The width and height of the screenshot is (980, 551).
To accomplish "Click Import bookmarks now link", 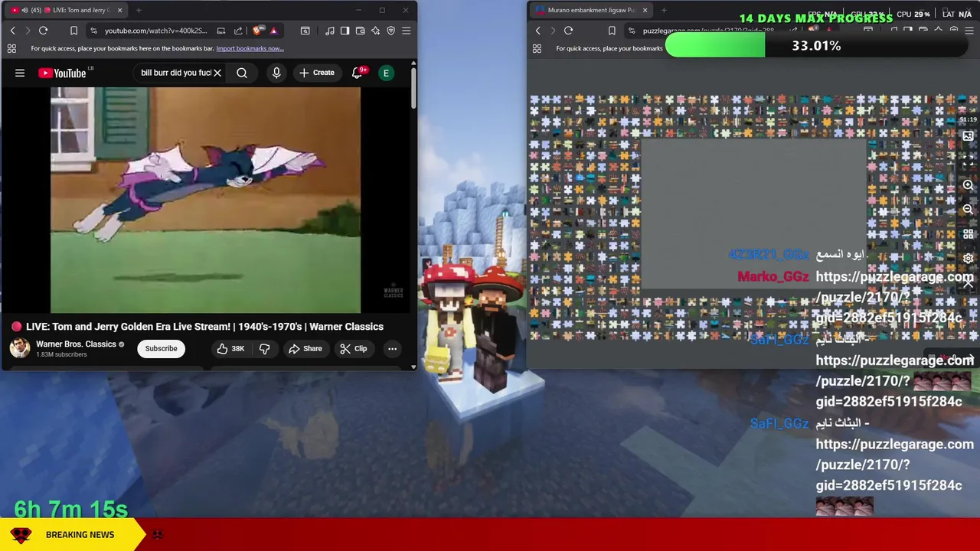I will [250, 48].
